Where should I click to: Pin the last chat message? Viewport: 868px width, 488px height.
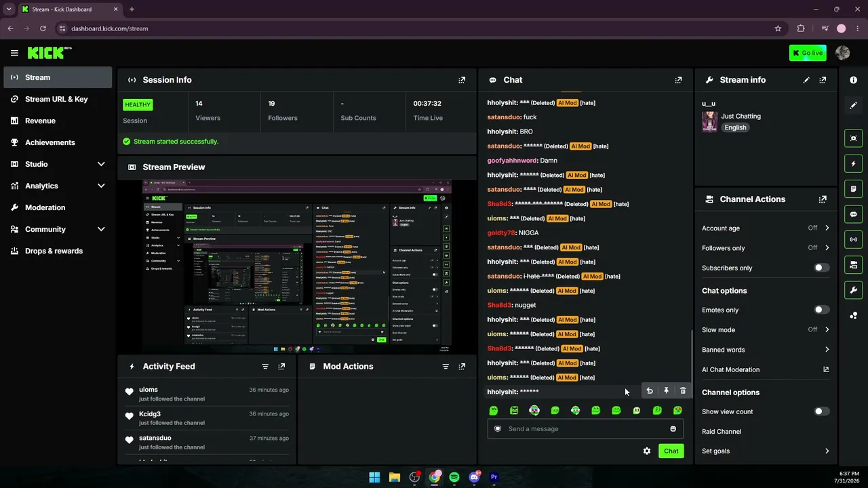pyautogui.click(x=667, y=390)
